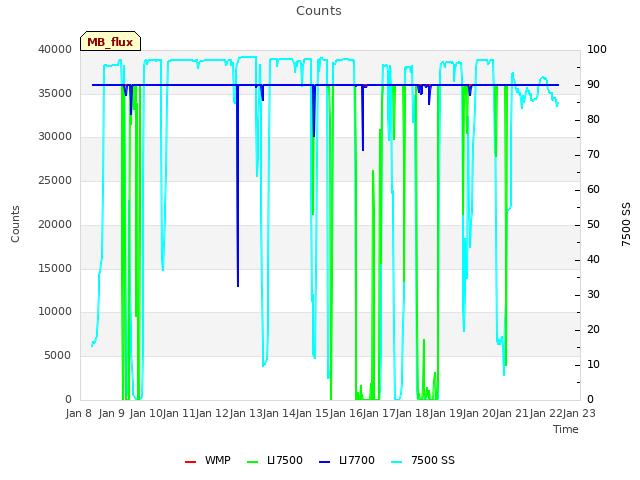Image resolution: width=640 pixels, height=480 pixels.
Task: Click the 25000 left axis tick label
Action: tap(55, 180)
